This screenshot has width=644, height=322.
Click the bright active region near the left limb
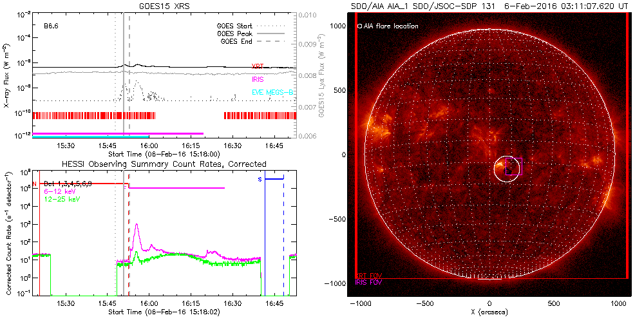[380, 125]
